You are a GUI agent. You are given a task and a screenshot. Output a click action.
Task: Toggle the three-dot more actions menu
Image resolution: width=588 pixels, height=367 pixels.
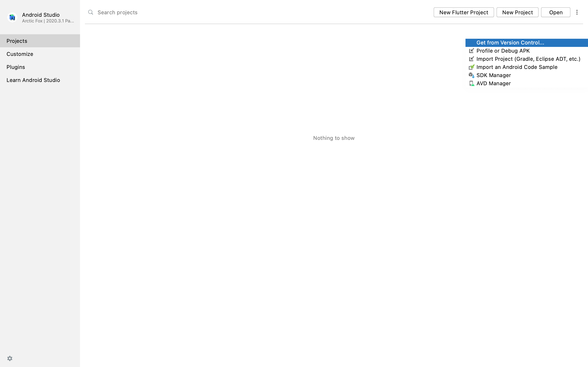(x=577, y=12)
